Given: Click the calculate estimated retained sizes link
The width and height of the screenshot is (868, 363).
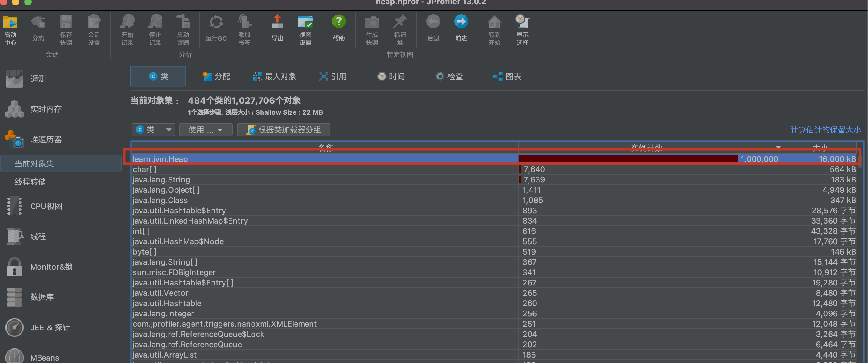Looking at the screenshot, I should 825,130.
